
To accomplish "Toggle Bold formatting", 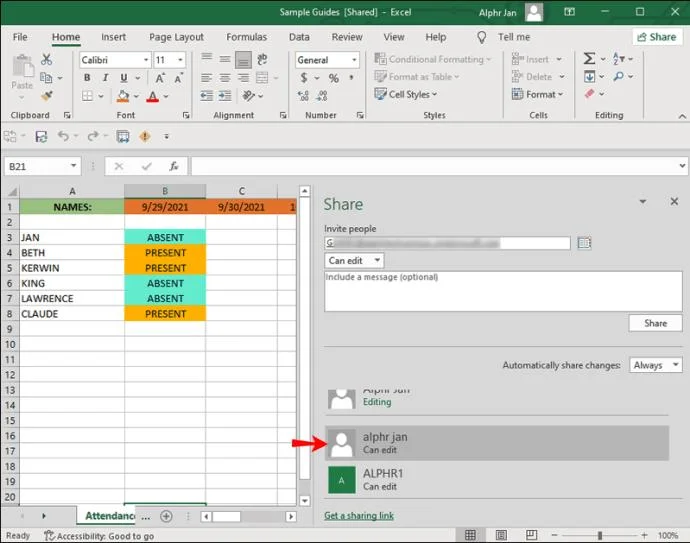I will click(87, 78).
